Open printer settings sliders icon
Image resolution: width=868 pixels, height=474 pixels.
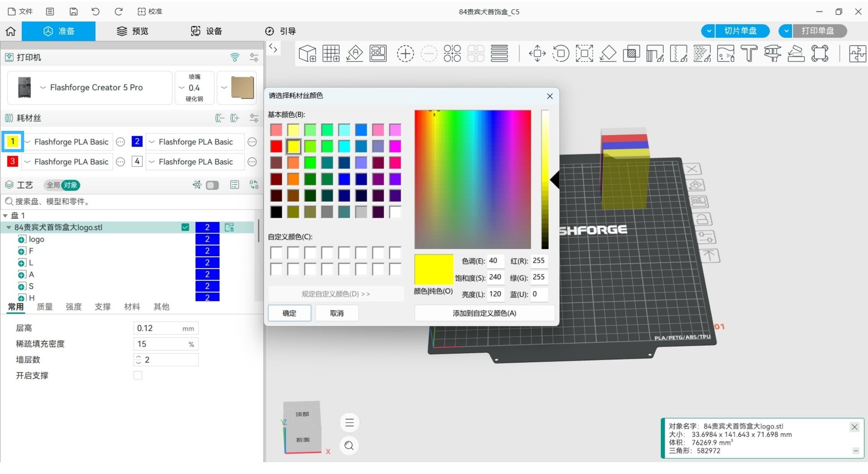[x=254, y=57]
